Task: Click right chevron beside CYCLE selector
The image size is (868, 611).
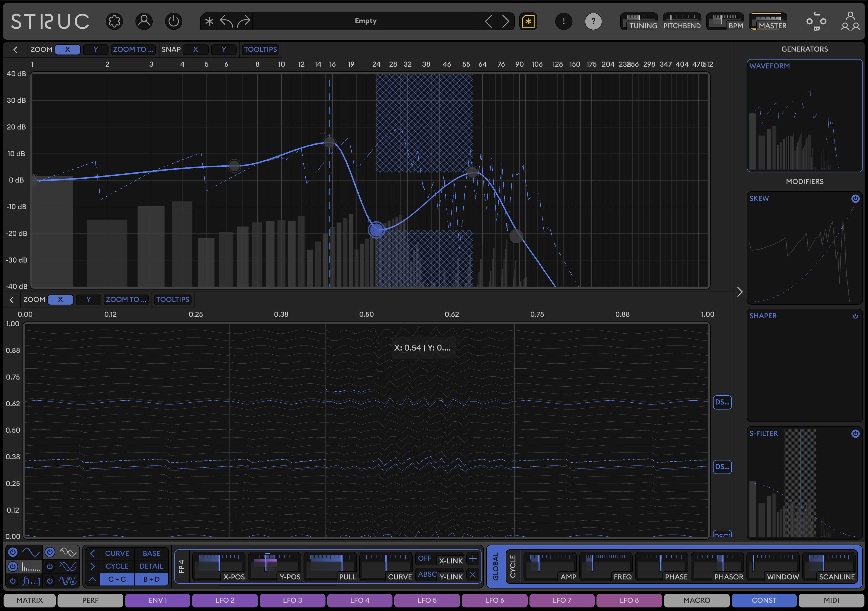Action: pos(92,567)
